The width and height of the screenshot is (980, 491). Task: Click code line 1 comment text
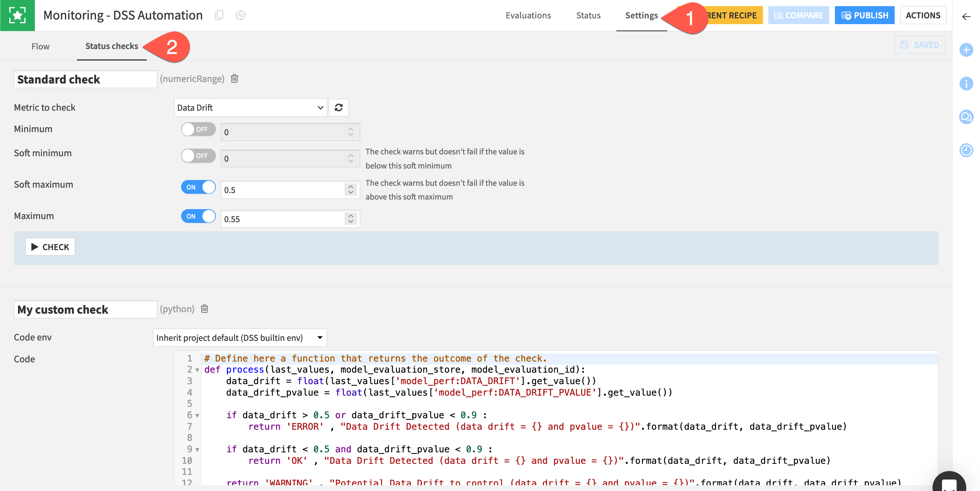tap(376, 358)
